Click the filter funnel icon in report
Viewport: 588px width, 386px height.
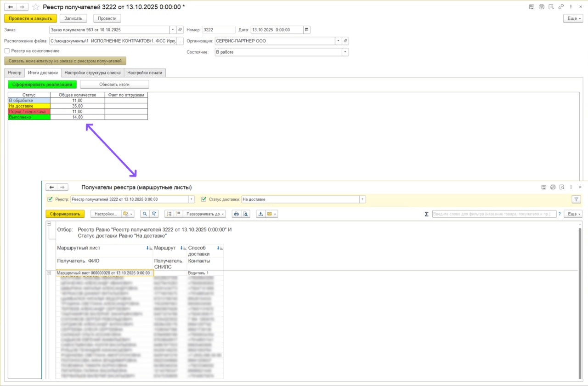click(576, 199)
